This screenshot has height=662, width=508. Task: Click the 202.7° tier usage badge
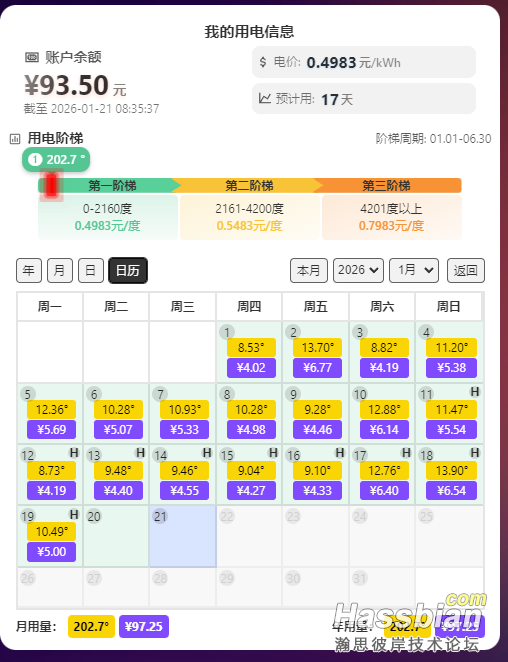point(56,160)
